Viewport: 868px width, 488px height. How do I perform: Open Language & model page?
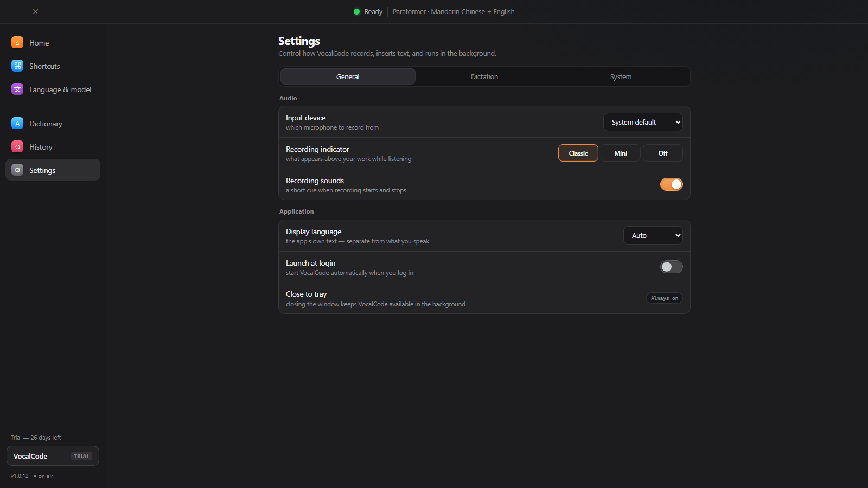click(x=53, y=89)
